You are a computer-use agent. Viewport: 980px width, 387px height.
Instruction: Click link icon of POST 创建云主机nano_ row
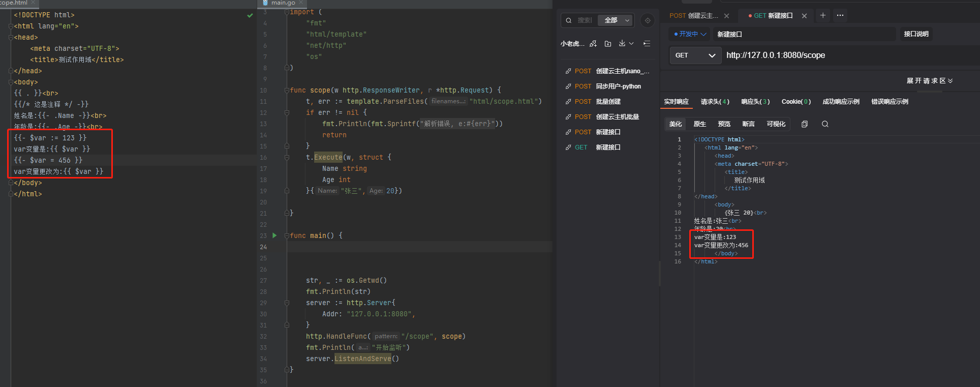pos(568,71)
